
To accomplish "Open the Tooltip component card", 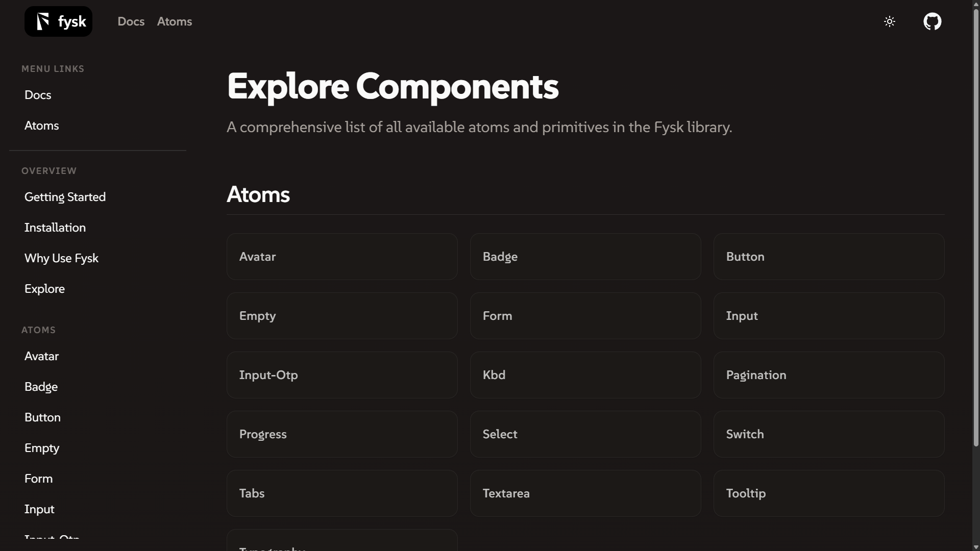I will (829, 493).
